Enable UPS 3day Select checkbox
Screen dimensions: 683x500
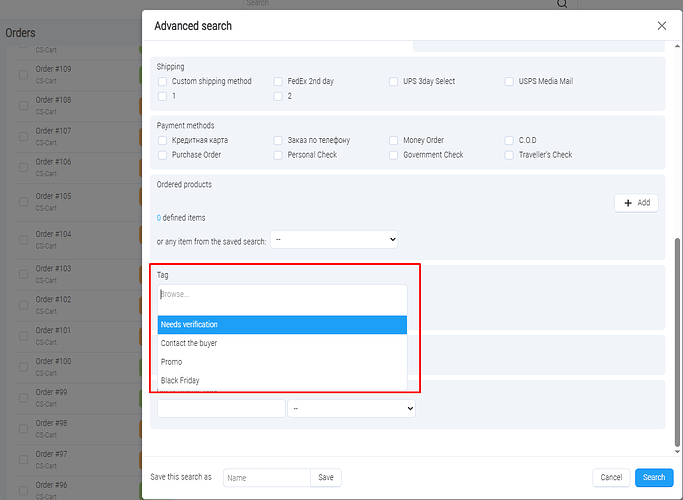click(x=394, y=81)
